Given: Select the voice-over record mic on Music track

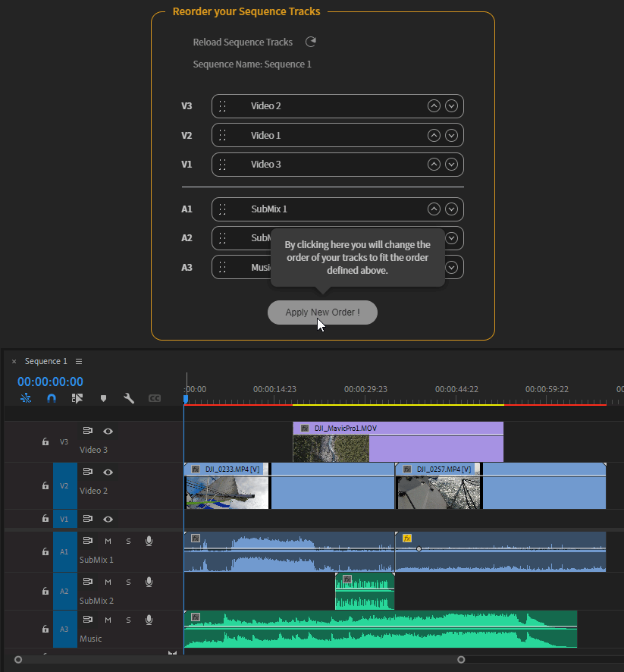Looking at the screenshot, I should click(149, 620).
